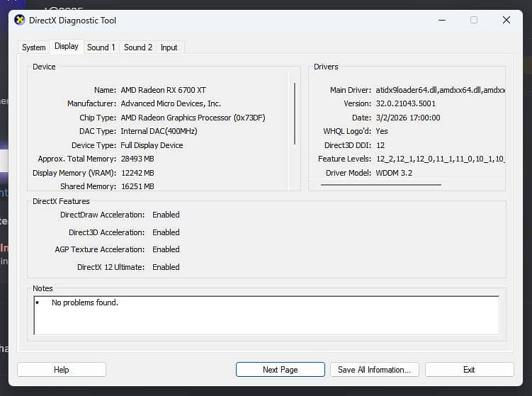Select Feature Levels value 12_2,12_1
The height and width of the screenshot is (396, 532).
441,159
